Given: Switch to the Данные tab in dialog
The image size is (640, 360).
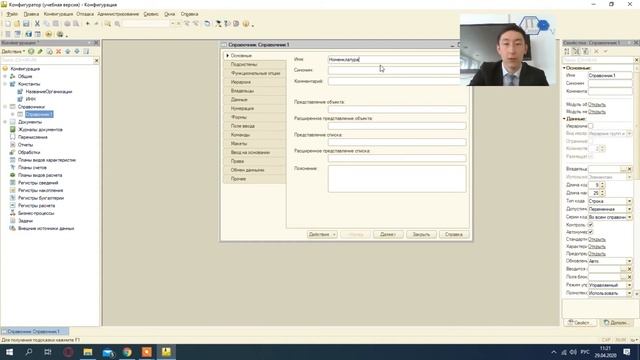Looking at the screenshot, I should point(255,100).
